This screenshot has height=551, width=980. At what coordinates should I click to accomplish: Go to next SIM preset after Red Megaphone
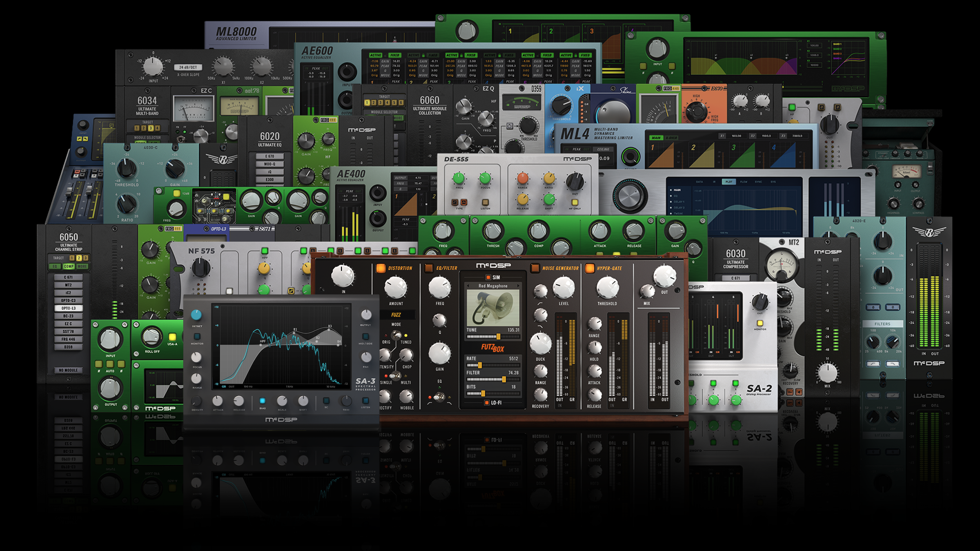point(518,286)
